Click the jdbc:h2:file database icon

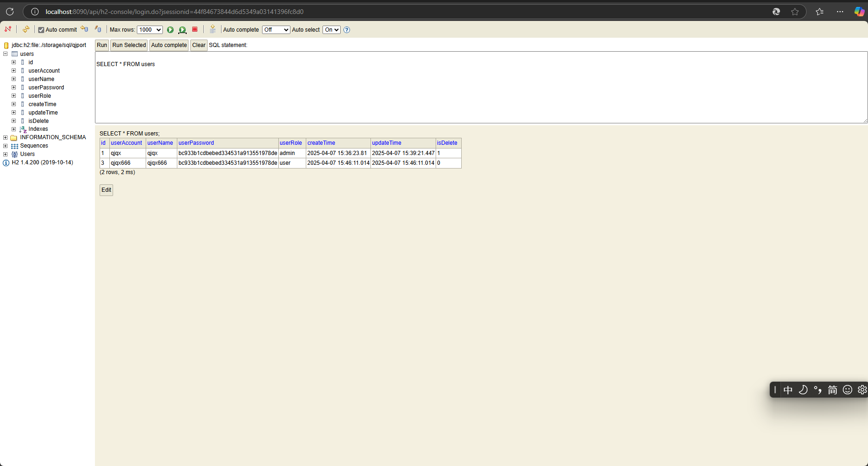[x=6, y=46]
